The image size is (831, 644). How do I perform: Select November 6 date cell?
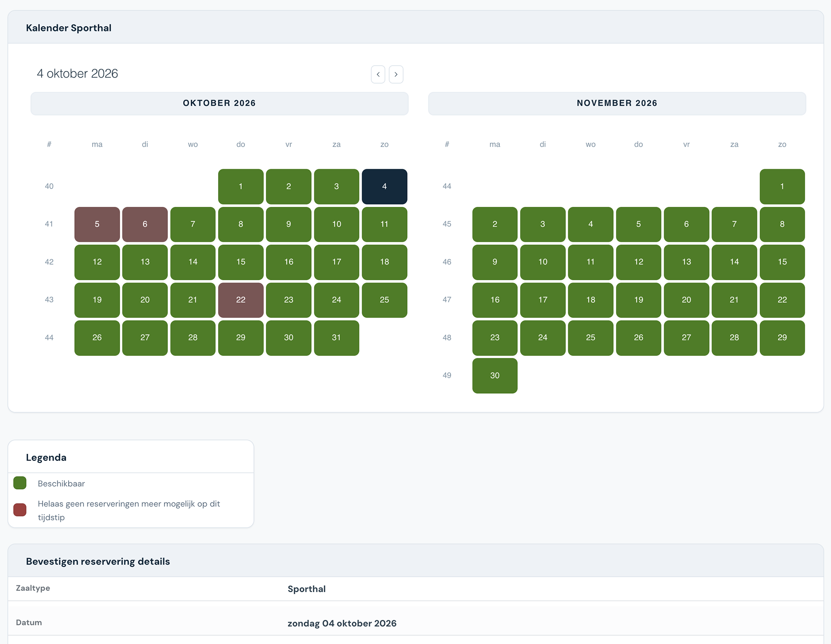click(x=686, y=224)
